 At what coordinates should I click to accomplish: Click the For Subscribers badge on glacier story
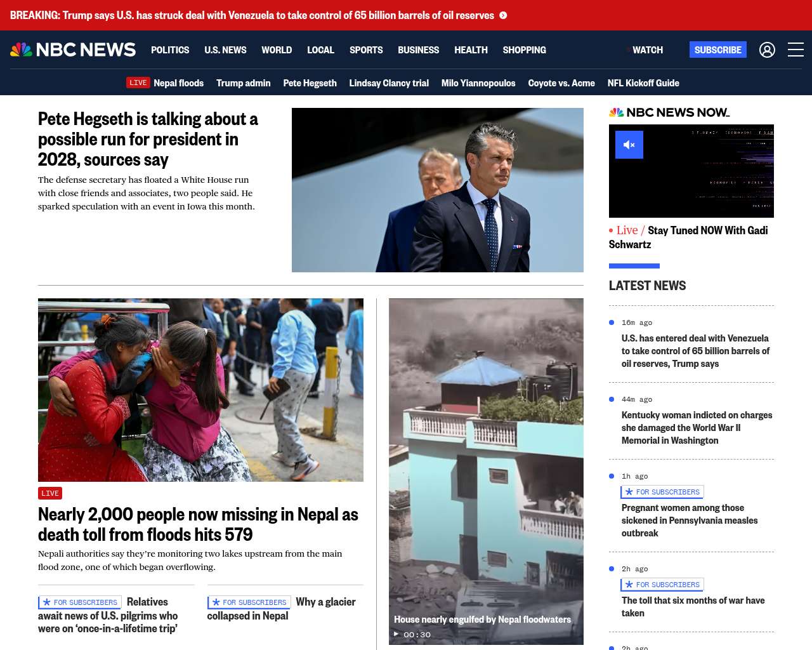(x=249, y=602)
